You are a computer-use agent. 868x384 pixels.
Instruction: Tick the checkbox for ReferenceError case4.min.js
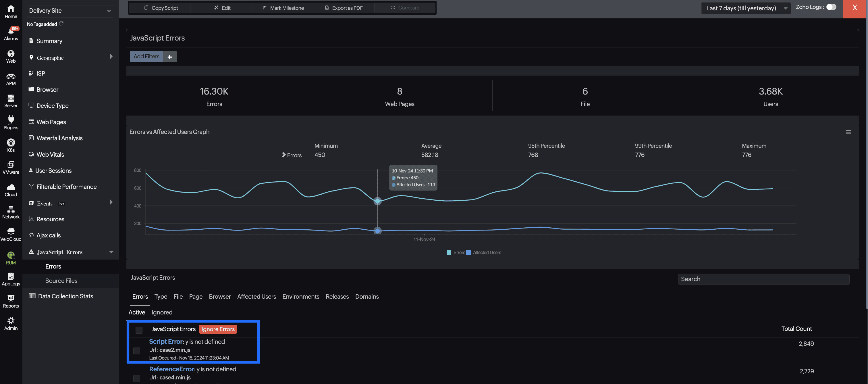[137, 378]
